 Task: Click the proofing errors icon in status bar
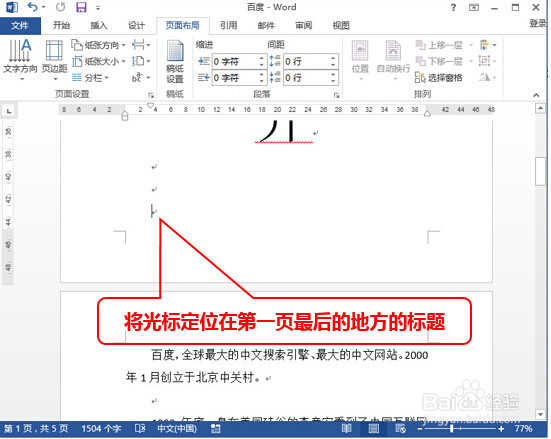140,428
